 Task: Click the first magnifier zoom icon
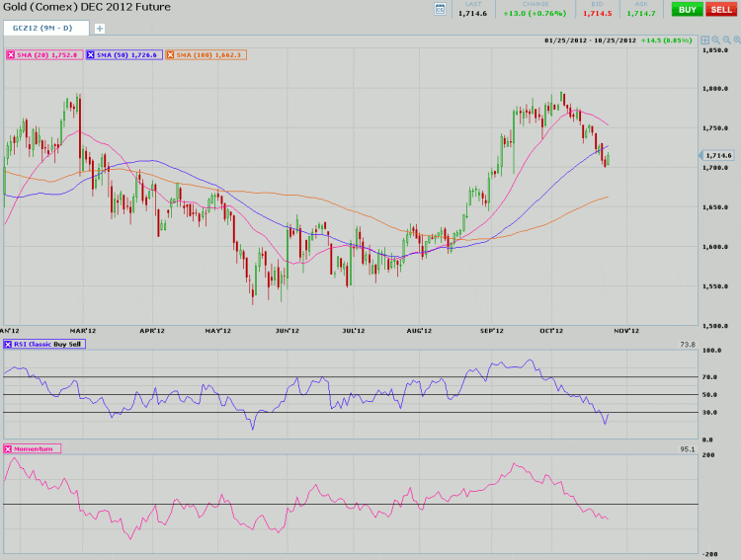click(x=717, y=40)
